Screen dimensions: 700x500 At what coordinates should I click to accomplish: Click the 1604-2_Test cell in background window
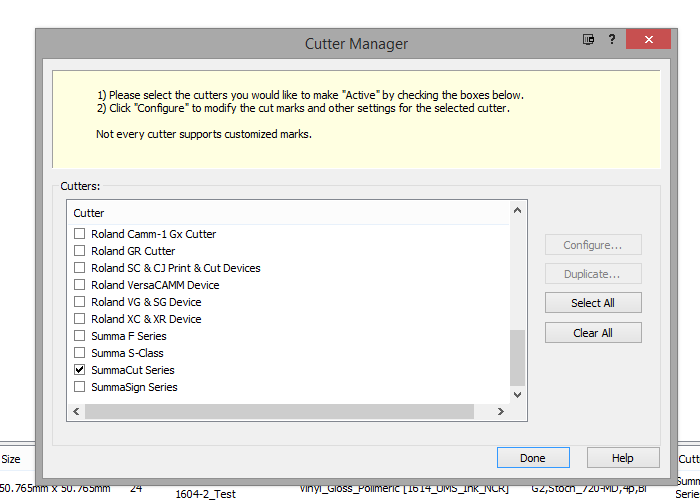click(x=205, y=494)
